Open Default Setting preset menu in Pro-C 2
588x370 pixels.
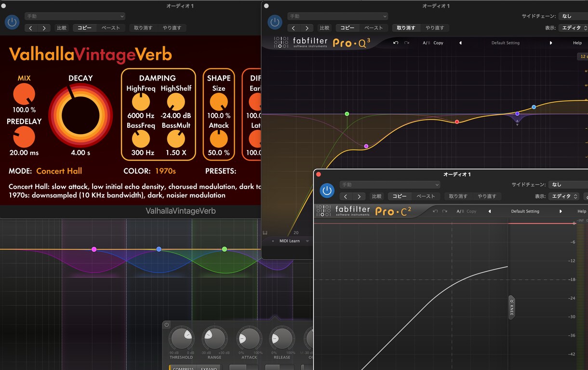[525, 211]
